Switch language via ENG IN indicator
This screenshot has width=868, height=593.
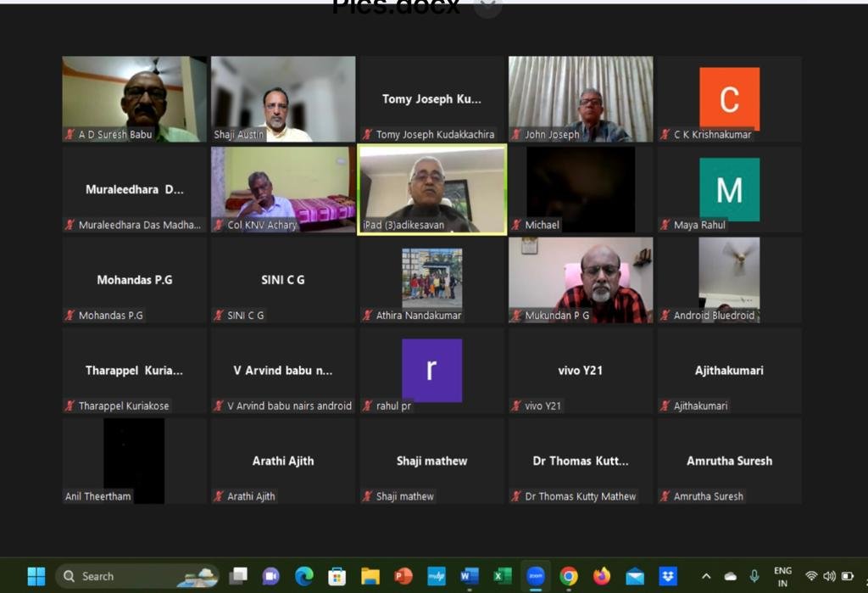coord(782,577)
